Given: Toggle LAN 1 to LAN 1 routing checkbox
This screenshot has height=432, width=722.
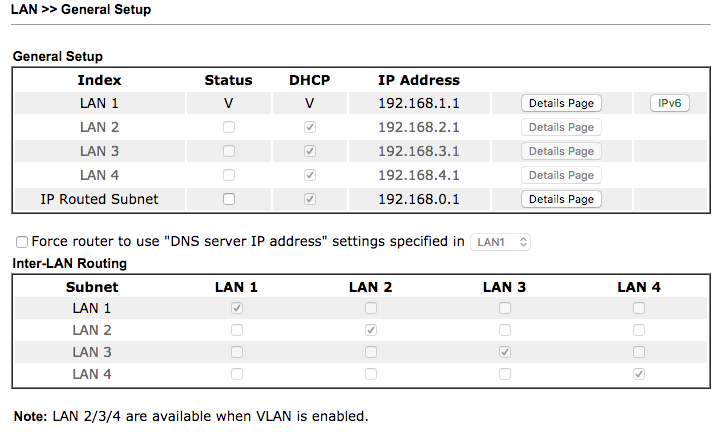Looking at the screenshot, I should [237, 308].
